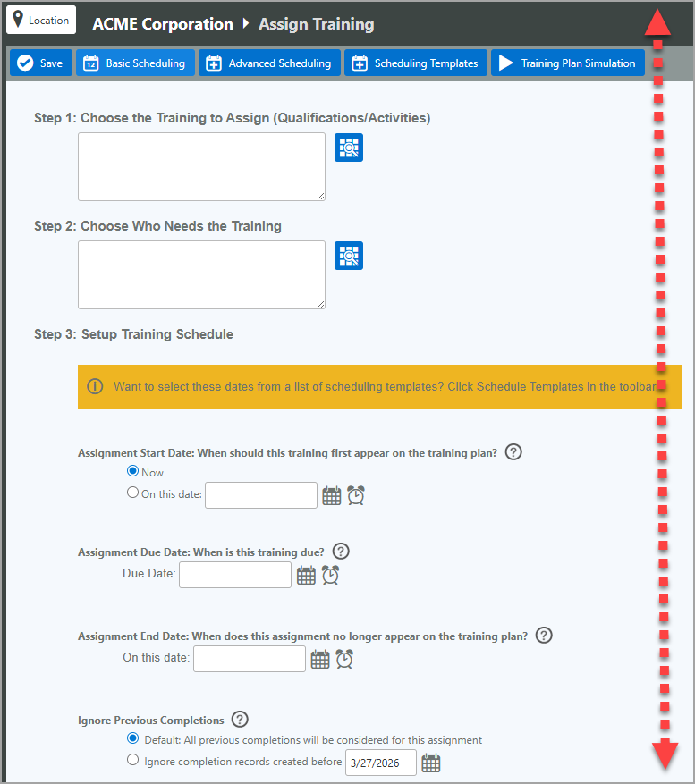This screenshot has width=695, height=784.
Task: Open calendar picker for Assignment End Date
Action: pyautogui.click(x=320, y=659)
